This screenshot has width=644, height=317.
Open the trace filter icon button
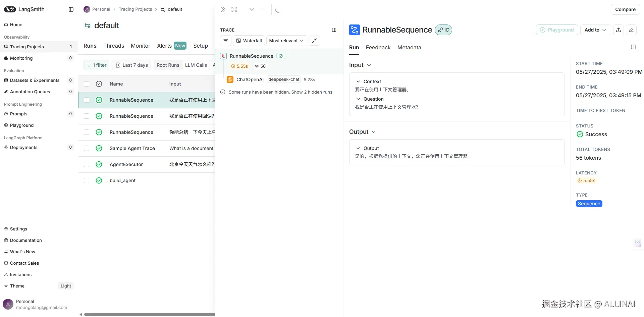coord(226,41)
